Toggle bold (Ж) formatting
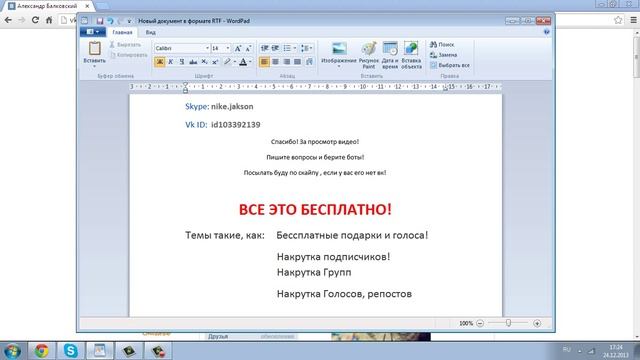Viewport: 640px width, 360px height. click(x=160, y=62)
